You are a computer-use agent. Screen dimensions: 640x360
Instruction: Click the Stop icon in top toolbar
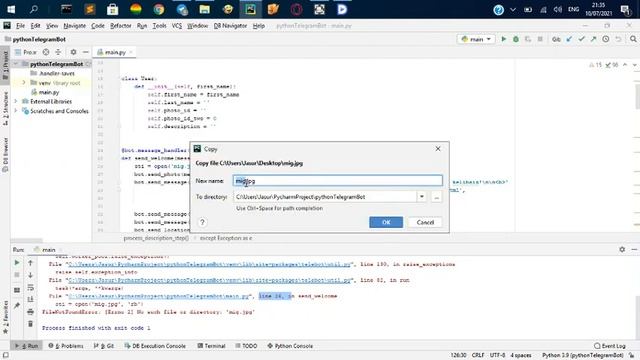(x=540, y=39)
